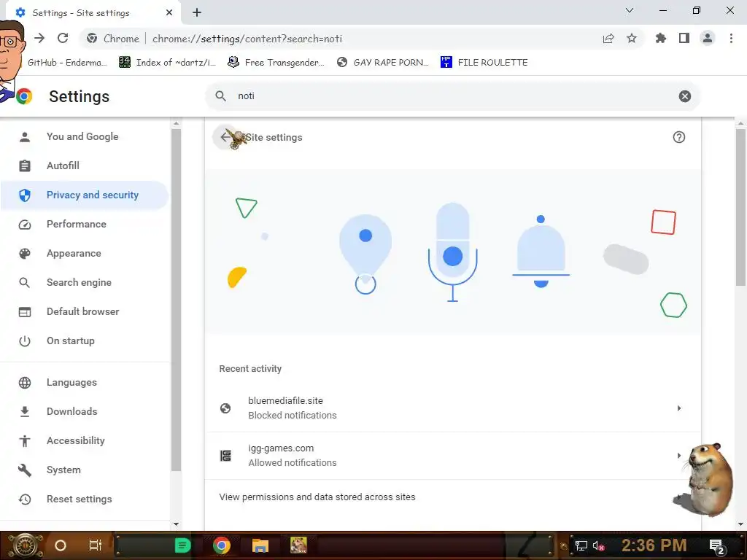Click the sidebar scrollbar down arrow
747x560 pixels.
tap(177, 524)
